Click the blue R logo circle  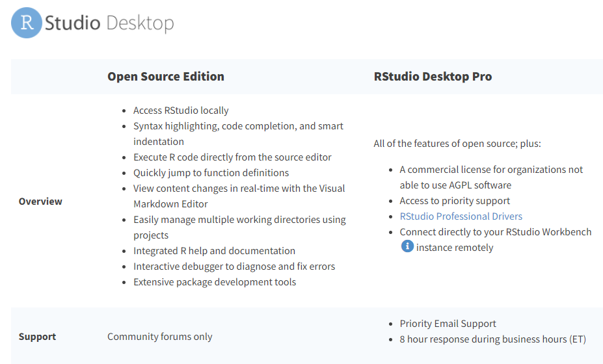27,23
